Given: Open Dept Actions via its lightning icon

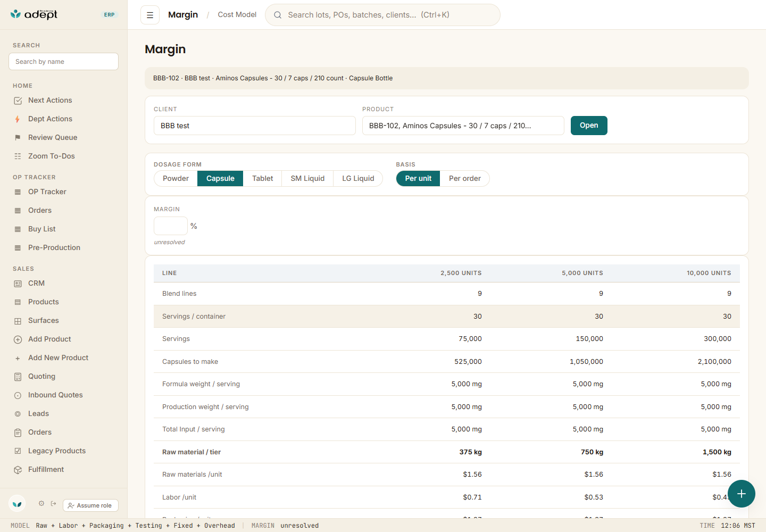Looking at the screenshot, I should coord(18,119).
